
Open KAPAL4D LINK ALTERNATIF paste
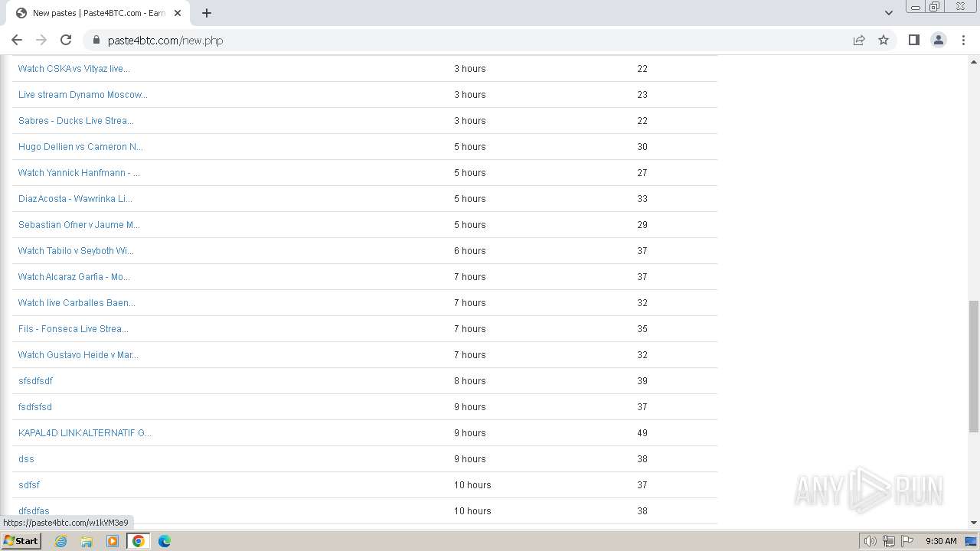click(x=85, y=433)
